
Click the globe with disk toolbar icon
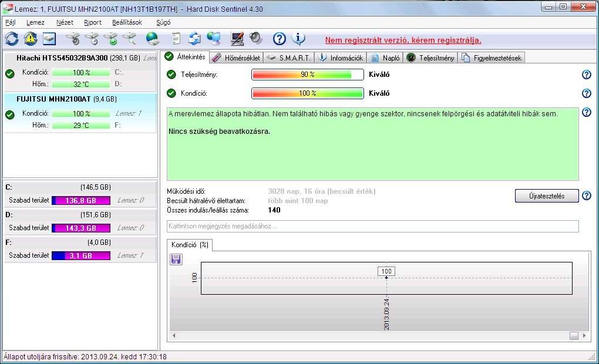153,39
